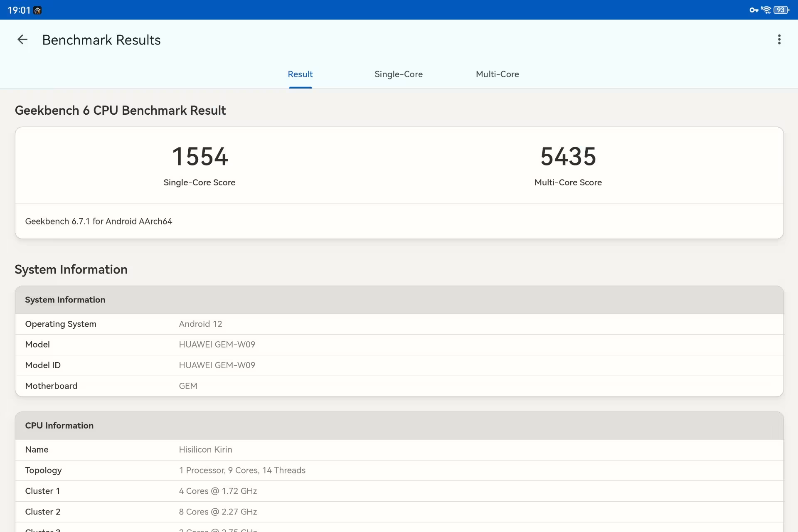The height and width of the screenshot is (532, 798).
Task: Open the three-dot overflow menu
Action: 779,39
